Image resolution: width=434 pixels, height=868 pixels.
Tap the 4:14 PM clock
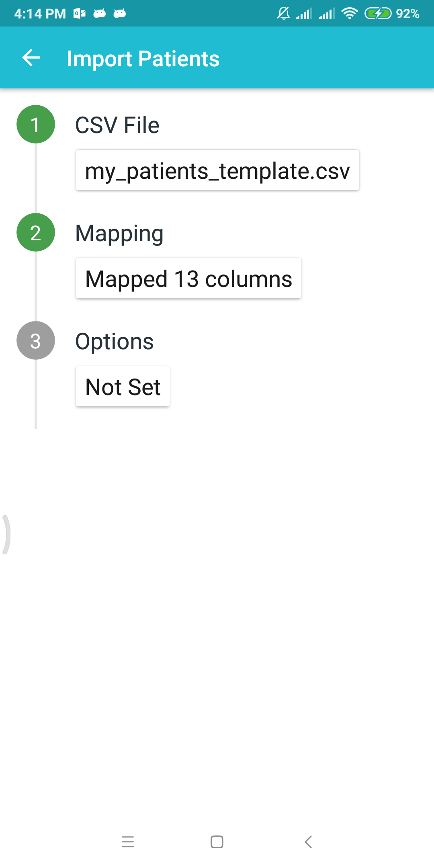click(x=40, y=14)
